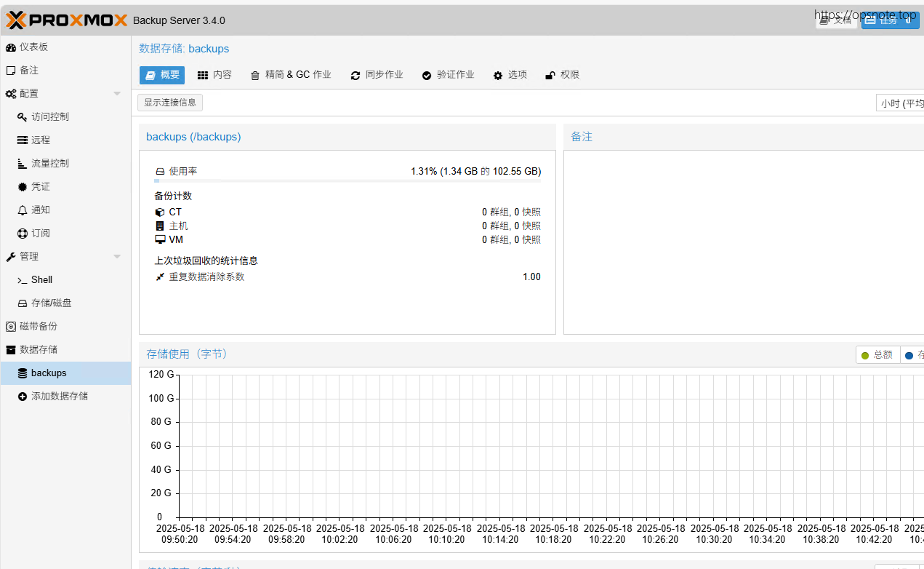The image size is (924, 569).
Task: Open the 文档 documentation button
Action: click(x=836, y=20)
